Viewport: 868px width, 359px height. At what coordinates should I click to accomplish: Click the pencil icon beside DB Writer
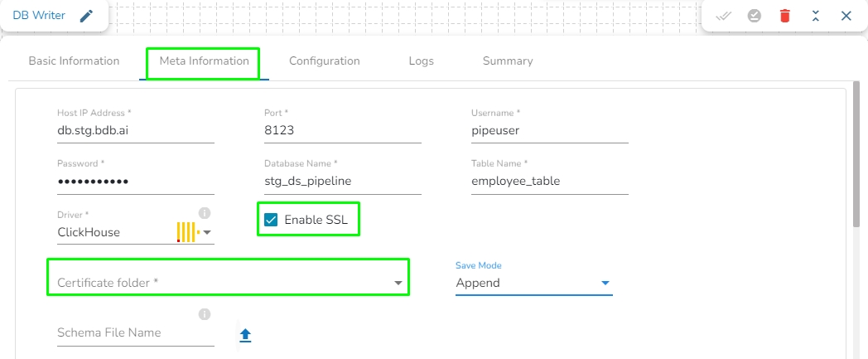pyautogui.click(x=86, y=16)
